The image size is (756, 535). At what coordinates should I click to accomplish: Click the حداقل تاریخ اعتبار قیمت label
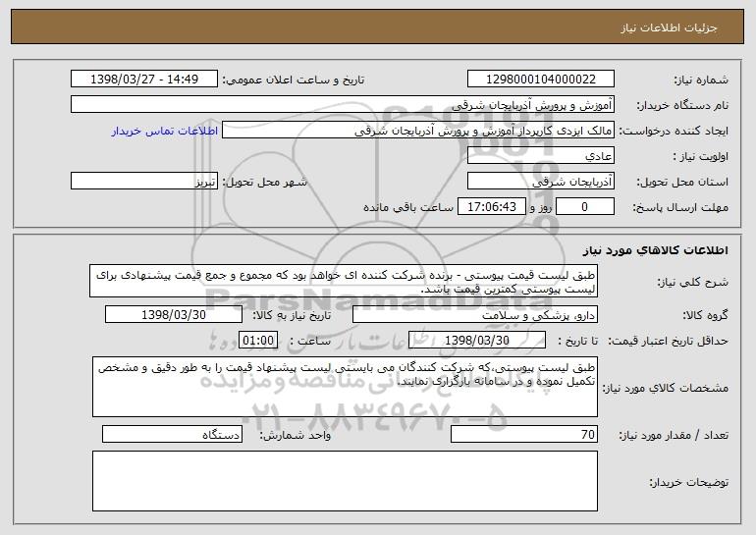point(669,342)
